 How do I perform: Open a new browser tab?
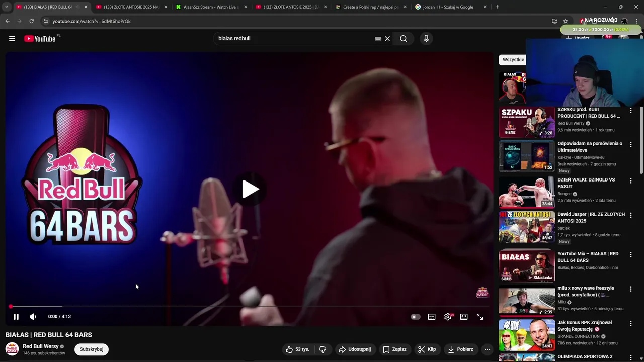click(x=497, y=7)
